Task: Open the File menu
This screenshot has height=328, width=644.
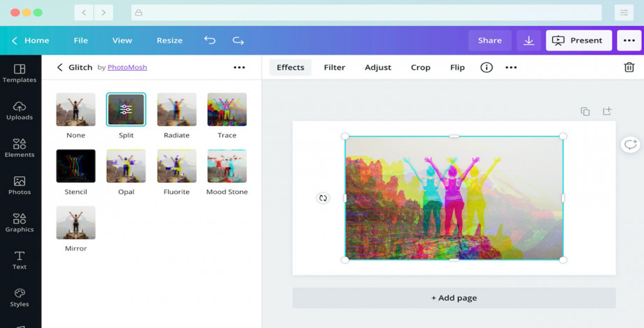Action: click(x=81, y=41)
